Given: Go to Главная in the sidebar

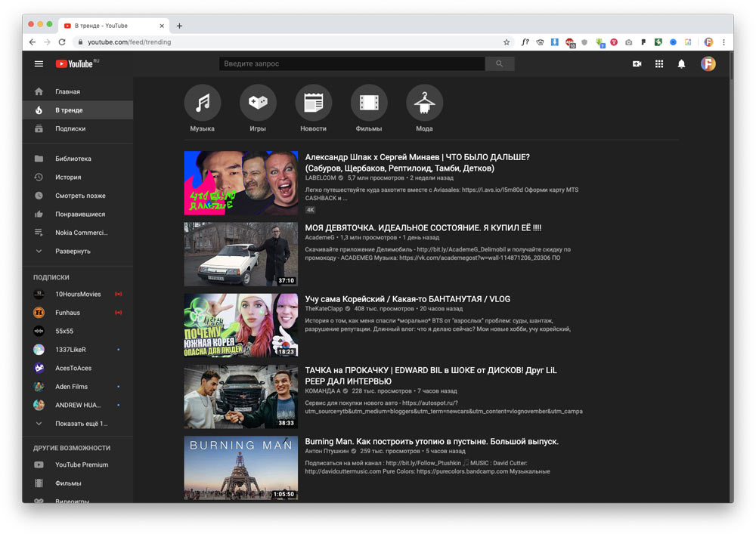Looking at the screenshot, I should pyautogui.click(x=67, y=91).
